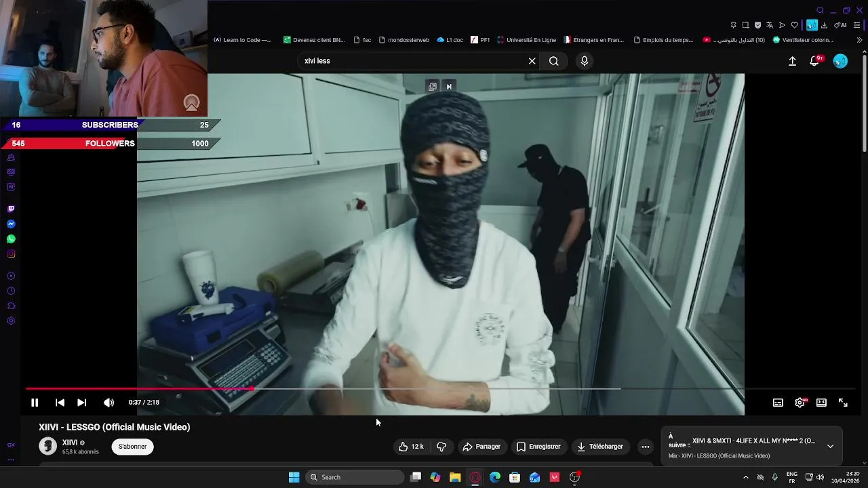Open the browser downloads icon
The image size is (868, 488).
point(824,25)
